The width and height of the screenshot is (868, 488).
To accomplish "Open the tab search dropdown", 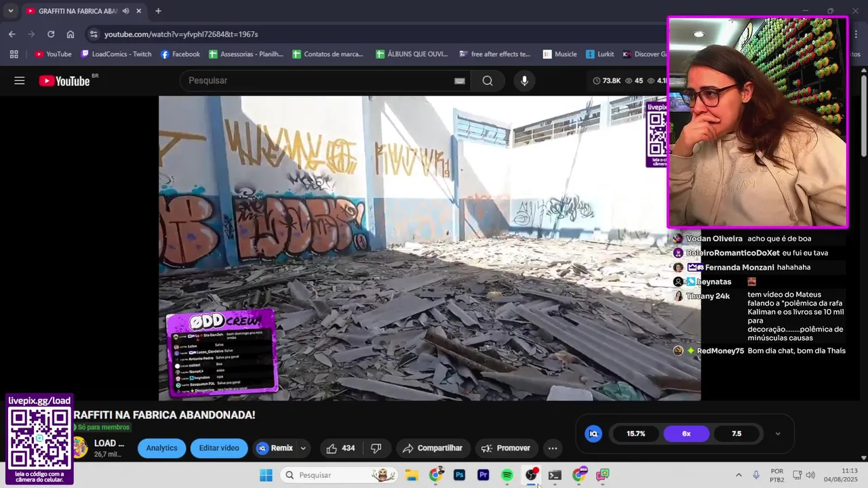I will click(10, 11).
